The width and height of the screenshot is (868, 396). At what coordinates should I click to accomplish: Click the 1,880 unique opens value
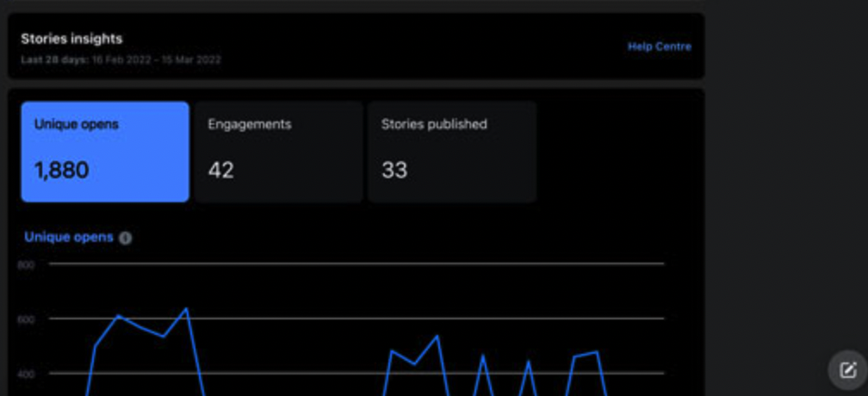pos(61,170)
